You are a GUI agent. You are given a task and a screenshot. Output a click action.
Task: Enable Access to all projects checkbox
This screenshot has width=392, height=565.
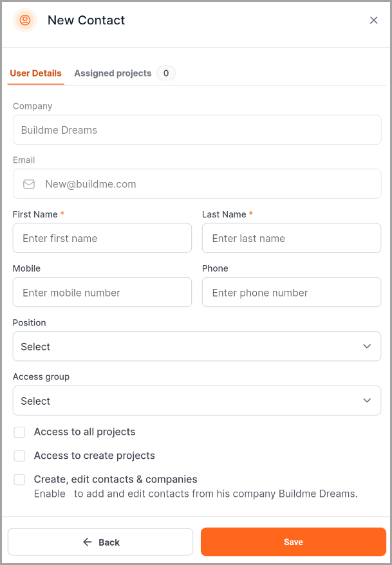tap(20, 432)
